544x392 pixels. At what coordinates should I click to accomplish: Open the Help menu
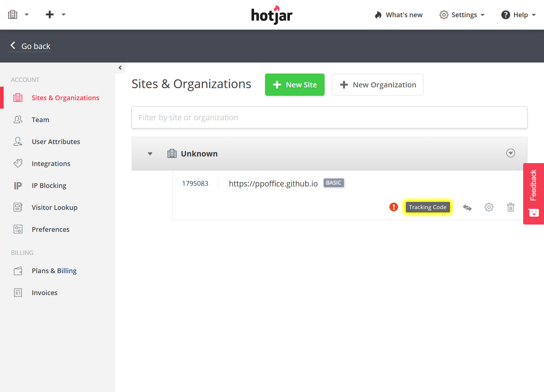(x=518, y=15)
